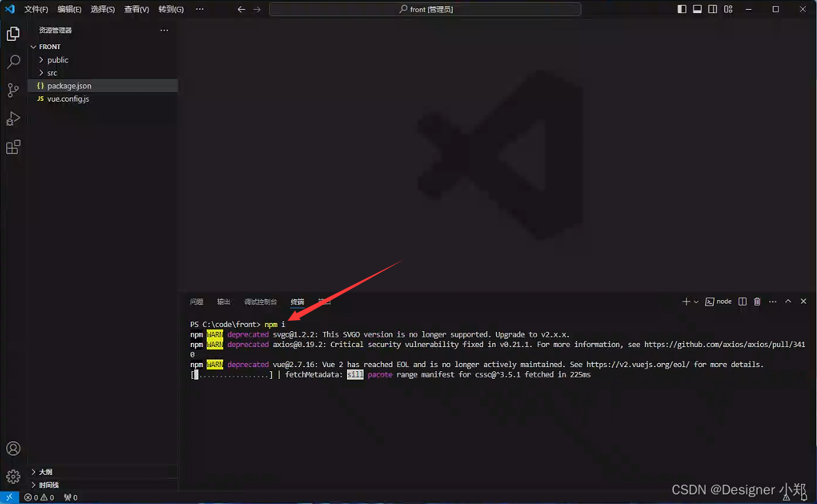Open the 选择(S) menu
This screenshot has width=817, height=504.
pos(103,10)
